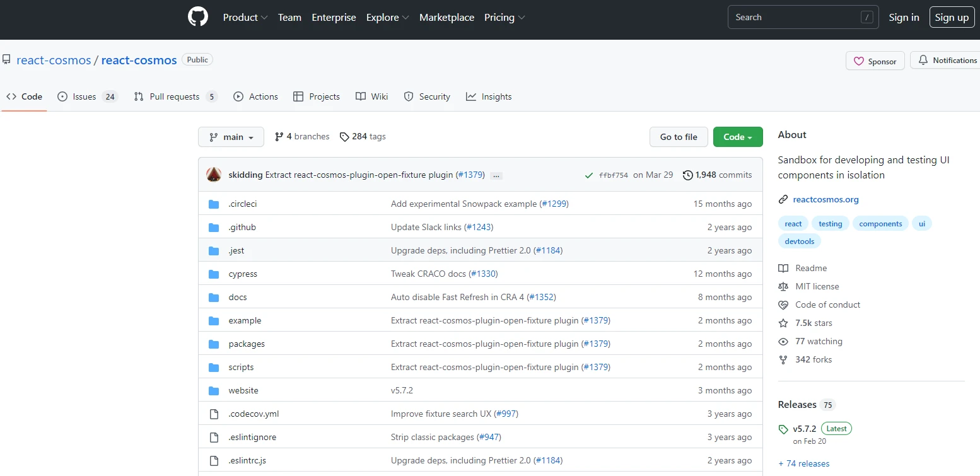Click the testing topic tag
980x476 pixels.
(x=831, y=224)
